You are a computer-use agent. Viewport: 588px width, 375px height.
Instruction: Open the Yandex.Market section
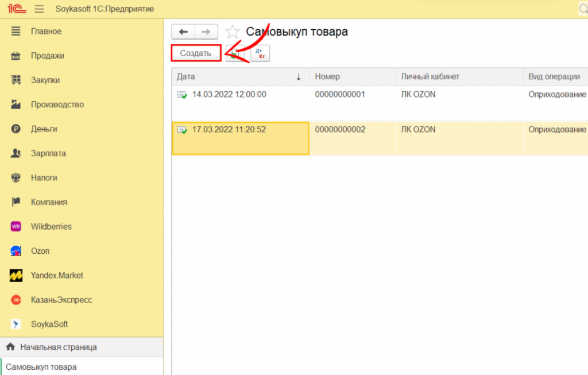pyautogui.click(x=56, y=276)
